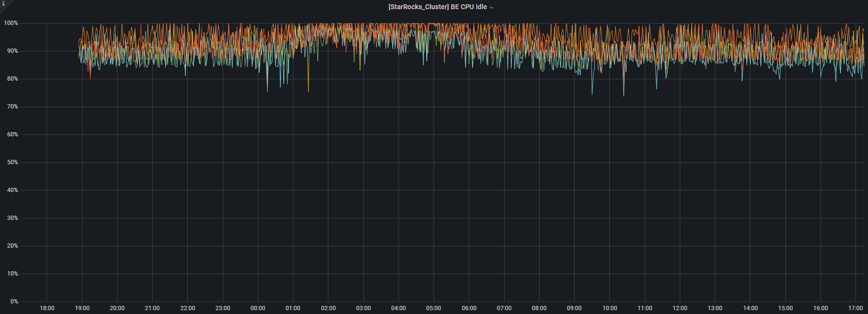Select the 12:00 time axis label
The width and height of the screenshot is (868, 314).
(x=680, y=308)
